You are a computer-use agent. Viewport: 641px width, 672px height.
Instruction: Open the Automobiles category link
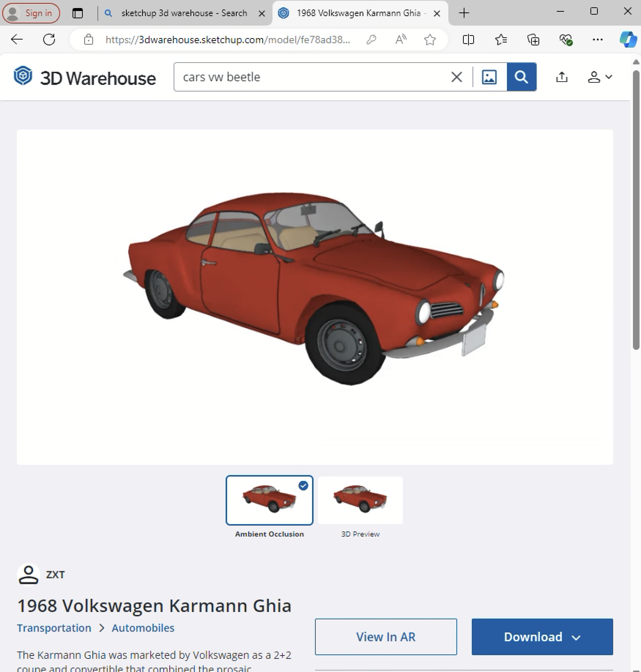(143, 628)
